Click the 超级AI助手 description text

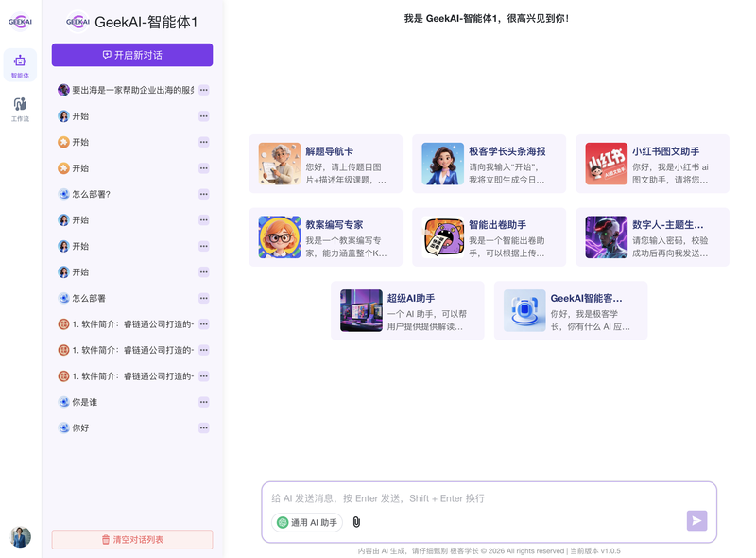(427, 320)
